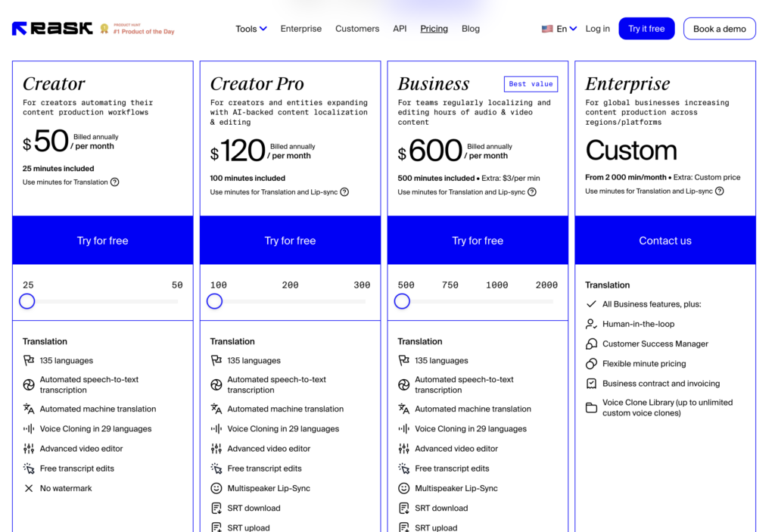Screen dimensions: 775x532
Task: Click help icon in Enterprise minutes line
Action: coord(720,191)
